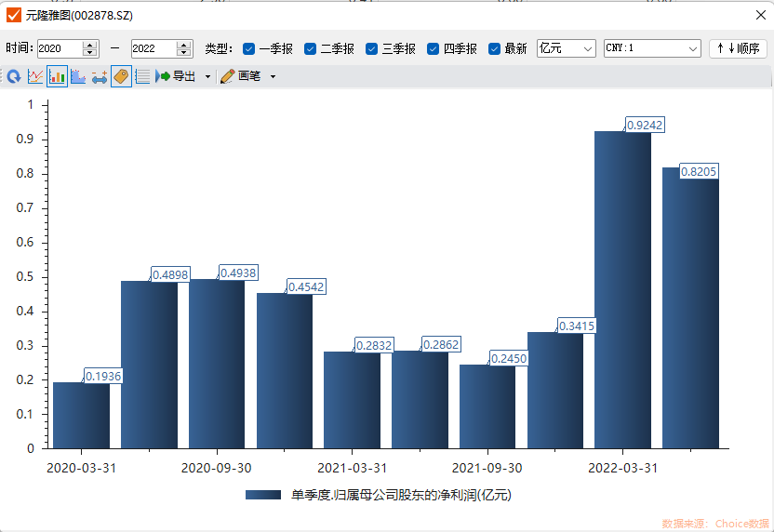Switch to line chart view
The height and width of the screenshot is (532, 774).
point(35,76)
